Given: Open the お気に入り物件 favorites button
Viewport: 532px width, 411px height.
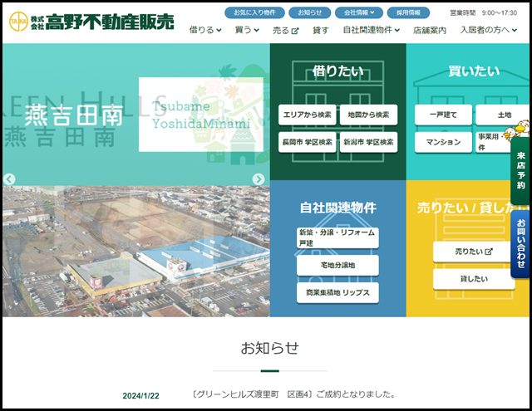Looking at the screenshot, I should (254, 13).
